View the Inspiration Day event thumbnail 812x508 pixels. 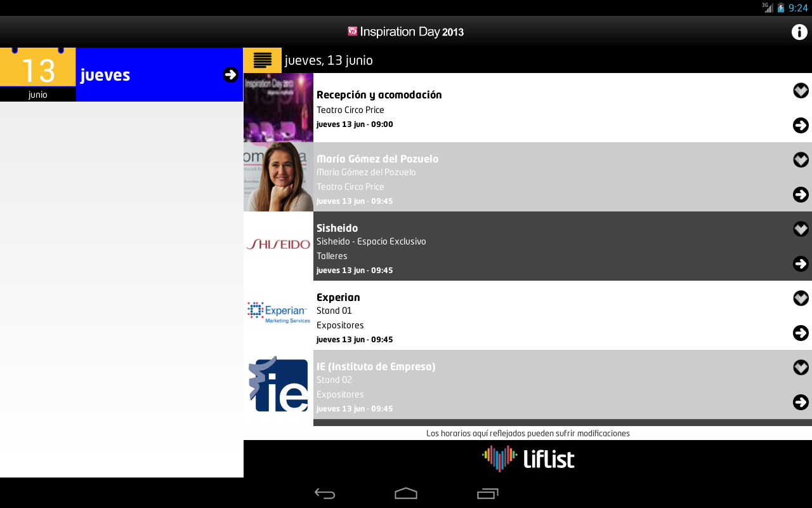[x=278, y=107]
